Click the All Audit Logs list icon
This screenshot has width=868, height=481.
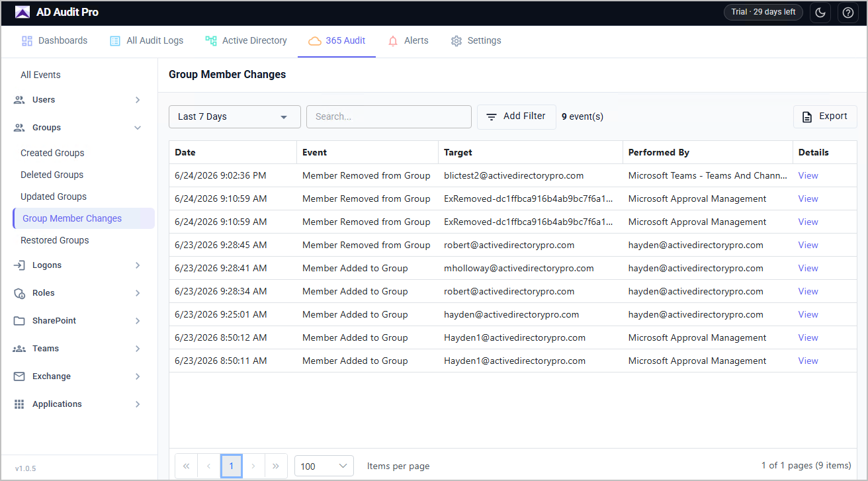click(x=115, y=41)
